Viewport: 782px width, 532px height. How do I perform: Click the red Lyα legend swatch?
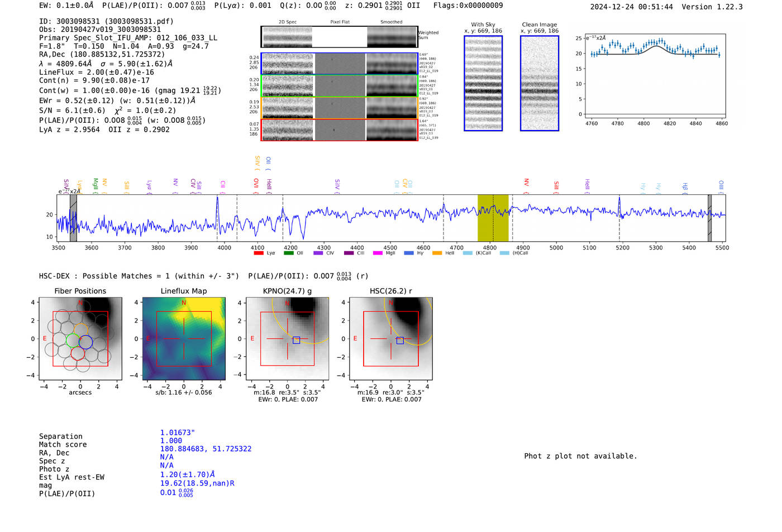(258, 253)
